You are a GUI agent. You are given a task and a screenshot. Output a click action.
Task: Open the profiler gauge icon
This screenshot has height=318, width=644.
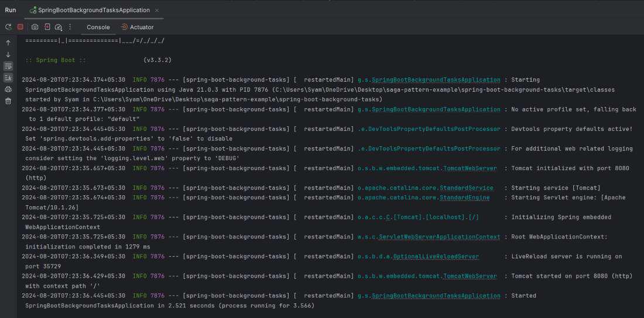click(x=59, y=27)
